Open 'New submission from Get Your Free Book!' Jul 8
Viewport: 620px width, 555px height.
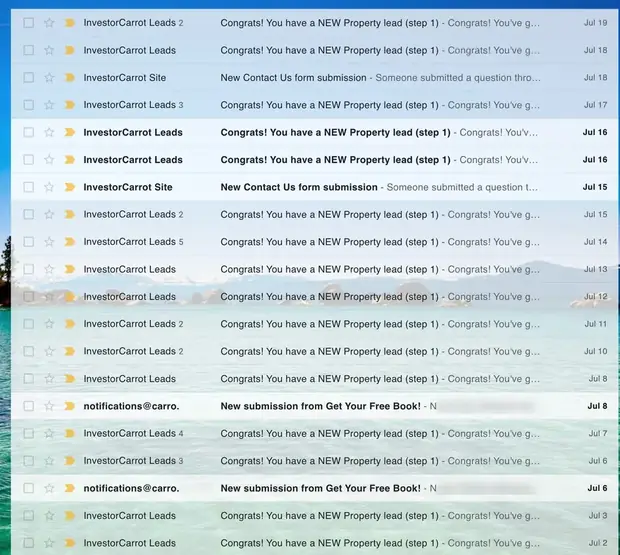(x=321, y=406)
